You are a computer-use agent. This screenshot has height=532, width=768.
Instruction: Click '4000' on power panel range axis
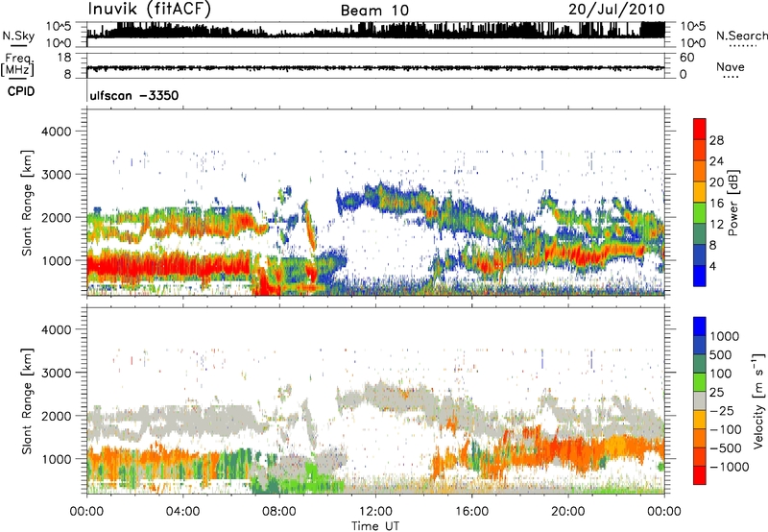point(56,132)
